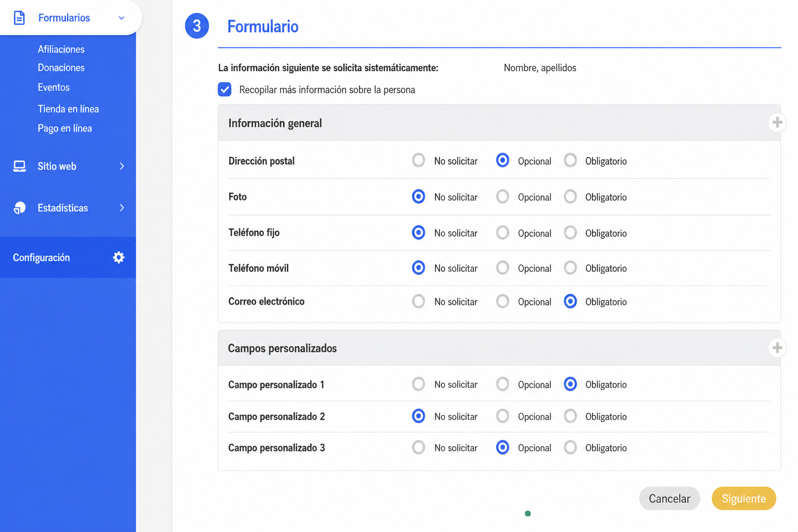
Task: Open Eventos in the sidebar
Action: 54,87
